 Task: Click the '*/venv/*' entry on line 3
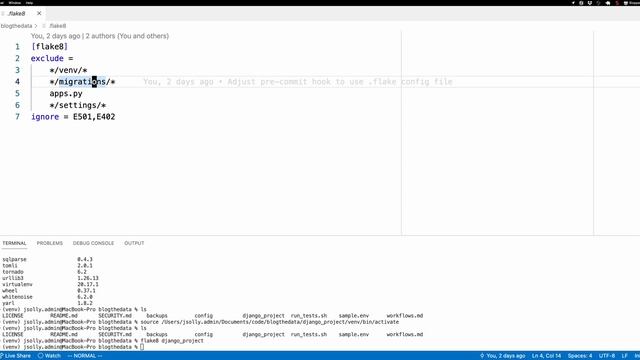click(x=68, y=70)
